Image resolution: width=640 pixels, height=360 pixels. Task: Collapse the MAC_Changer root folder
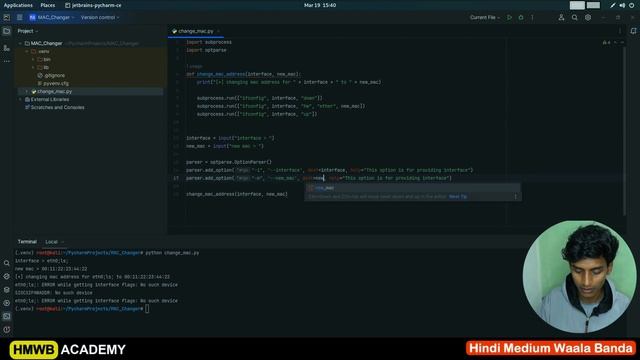click(x=20, y=43)
